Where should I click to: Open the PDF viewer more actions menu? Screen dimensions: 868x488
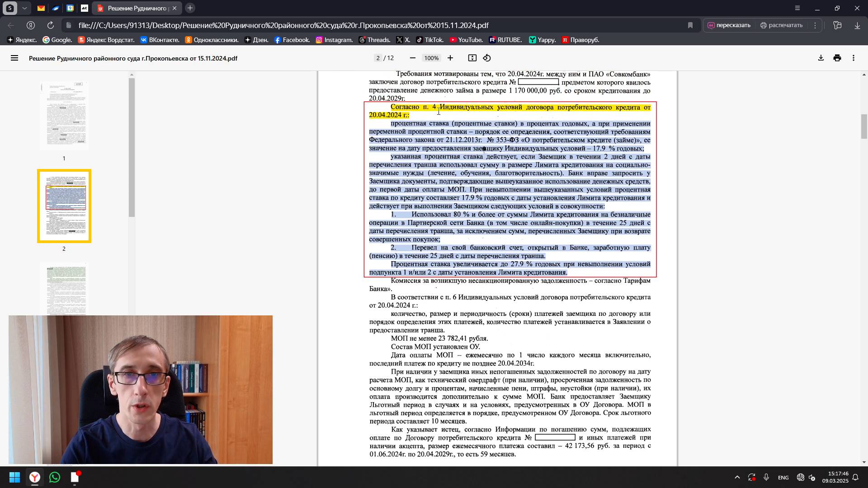(x=854, y=58)
